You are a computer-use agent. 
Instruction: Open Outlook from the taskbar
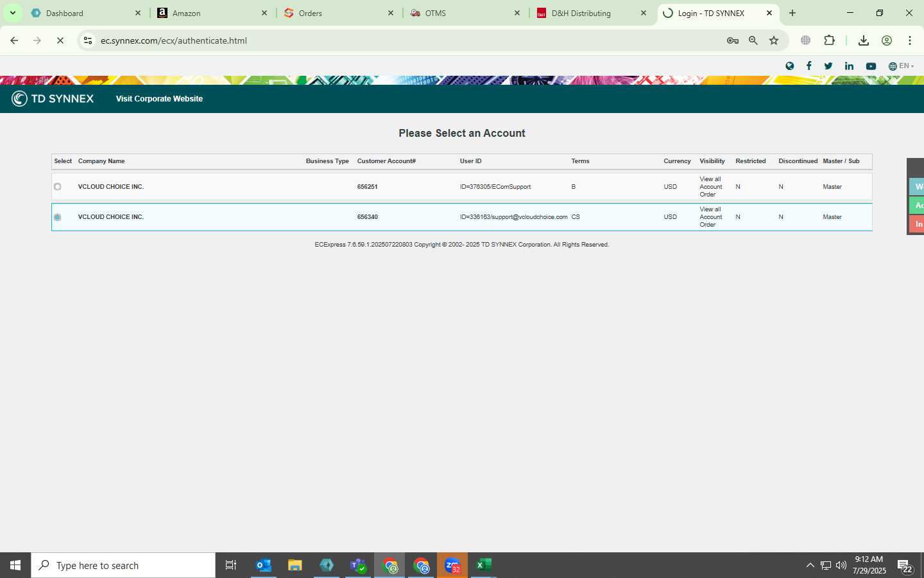264,565
